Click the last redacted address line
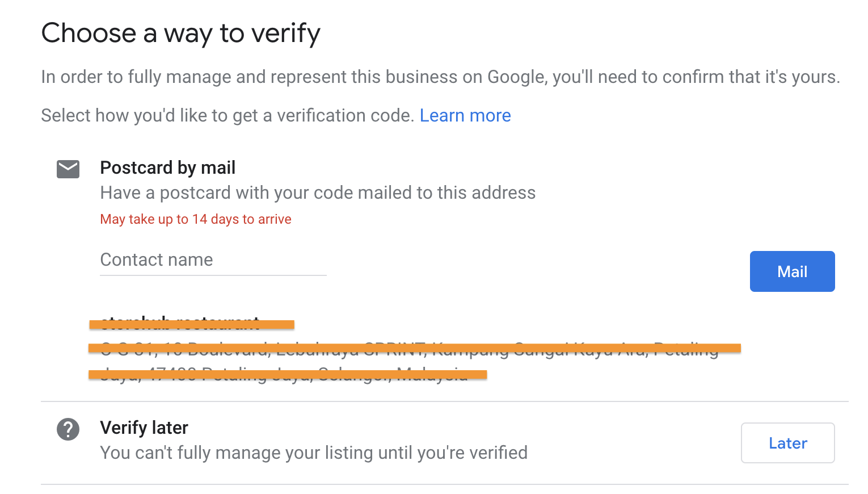The width and height of the screenshot is (868, 494). [x=288, y=374]
